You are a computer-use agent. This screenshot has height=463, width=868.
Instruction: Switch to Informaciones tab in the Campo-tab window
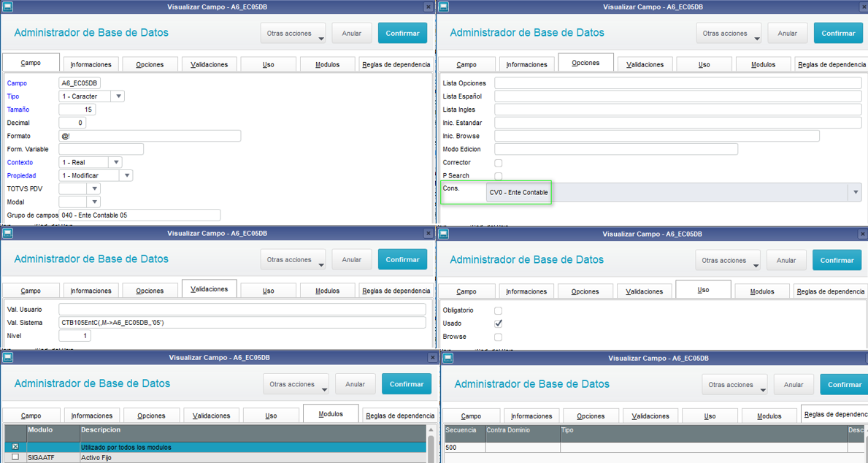[91, 64]
